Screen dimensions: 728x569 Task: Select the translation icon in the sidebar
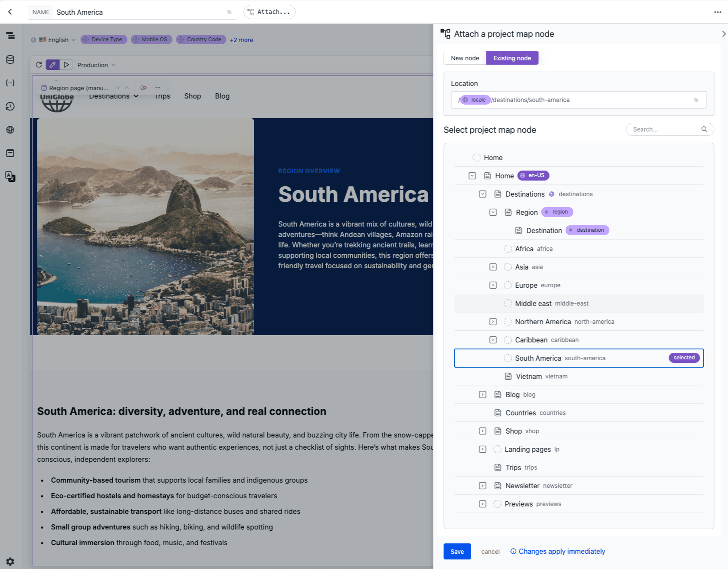(x=10, y=177)
